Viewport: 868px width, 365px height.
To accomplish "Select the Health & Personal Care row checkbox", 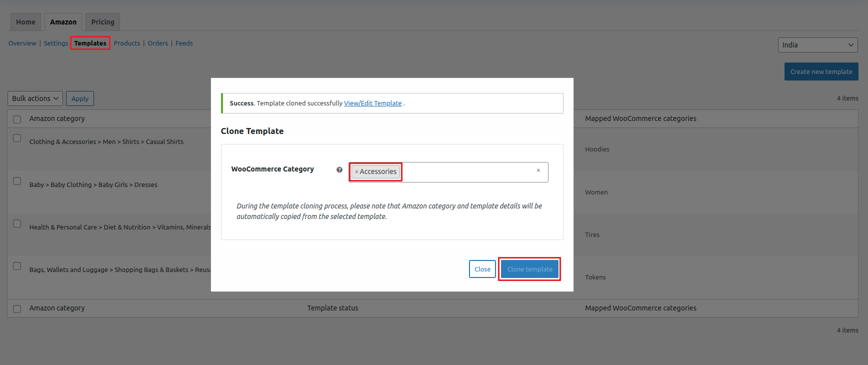I will pos(17,223).
